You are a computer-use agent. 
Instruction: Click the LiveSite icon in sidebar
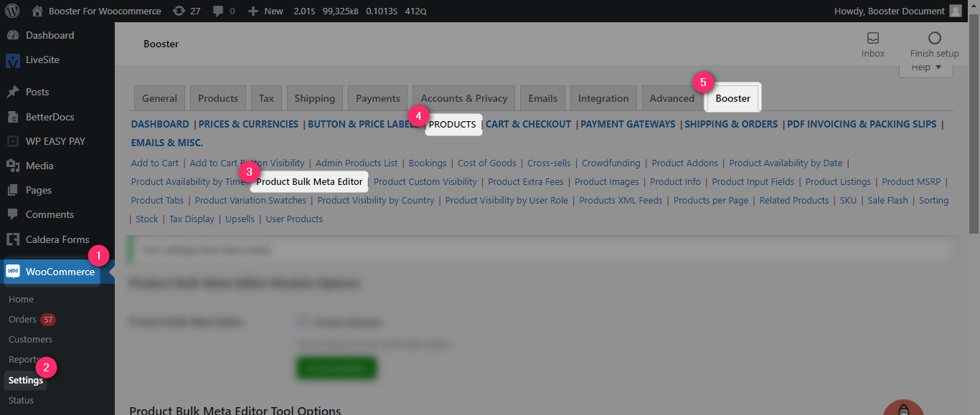click(x=12, y=60)
